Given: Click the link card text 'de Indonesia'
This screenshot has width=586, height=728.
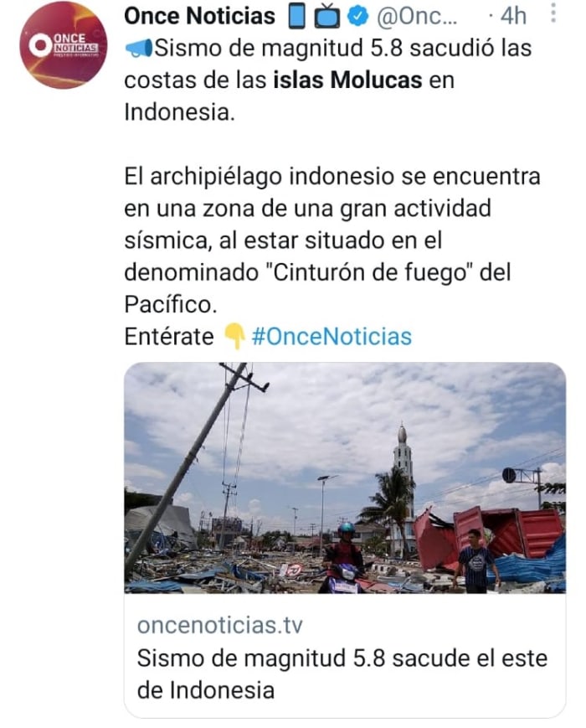Looking at the screenshot, I should click(x=206, y=690).
